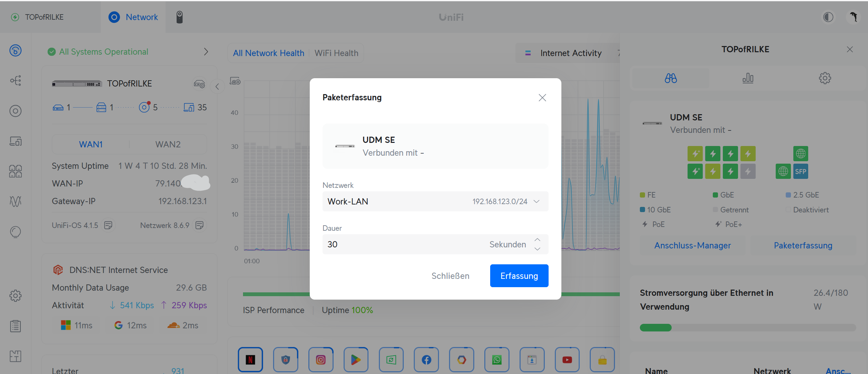Image resolution: width=868 pixels, height=374 pixels.
Task: Close the Paketerfassung dialog
Action: 542,98
